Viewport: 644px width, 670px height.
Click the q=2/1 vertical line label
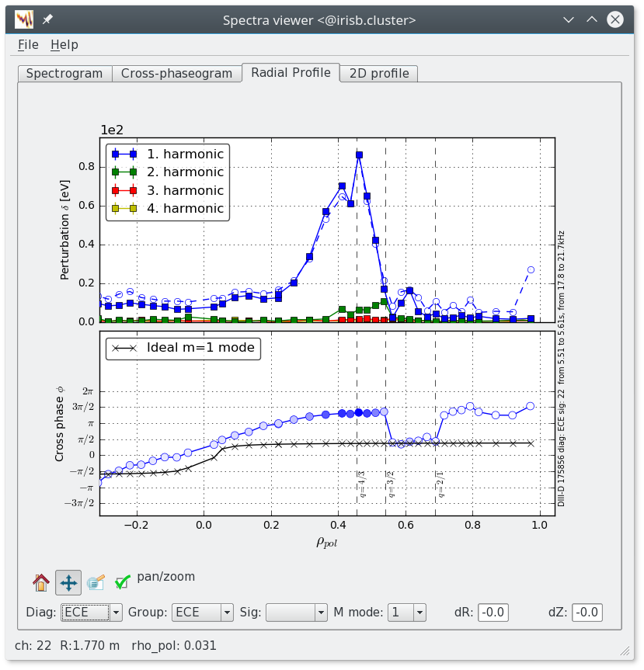tap(440, 484)
